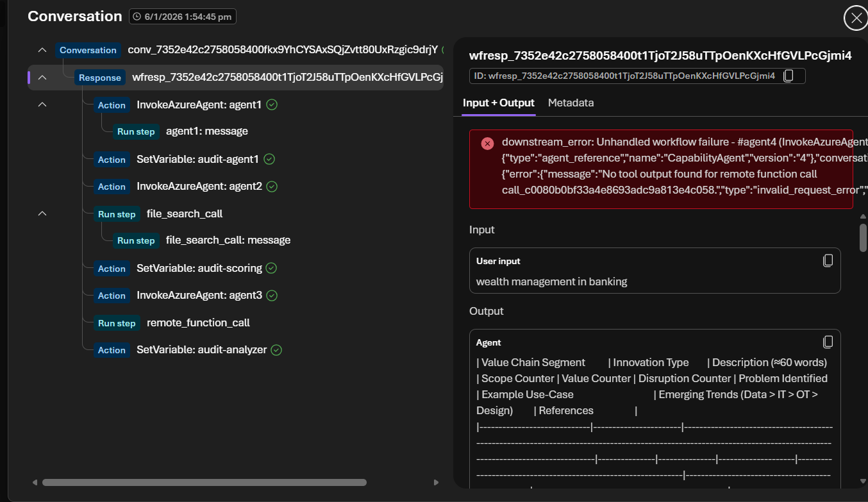Collapse the InvokeAzureAgent: agent1 node
The height and width of the screenshot is (502, 868).
pos(42,105)
